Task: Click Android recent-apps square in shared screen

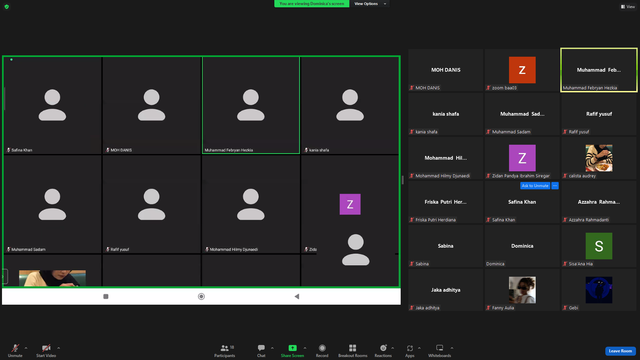Action: pos(106,297)
